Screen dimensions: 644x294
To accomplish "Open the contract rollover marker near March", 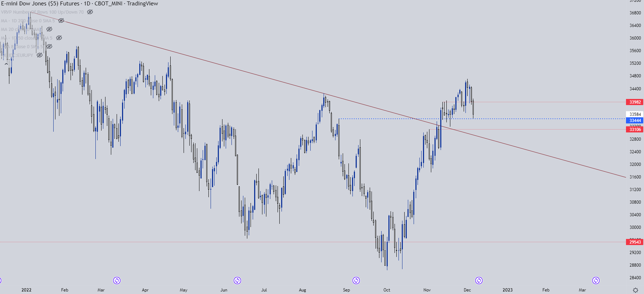I will 117,280.
